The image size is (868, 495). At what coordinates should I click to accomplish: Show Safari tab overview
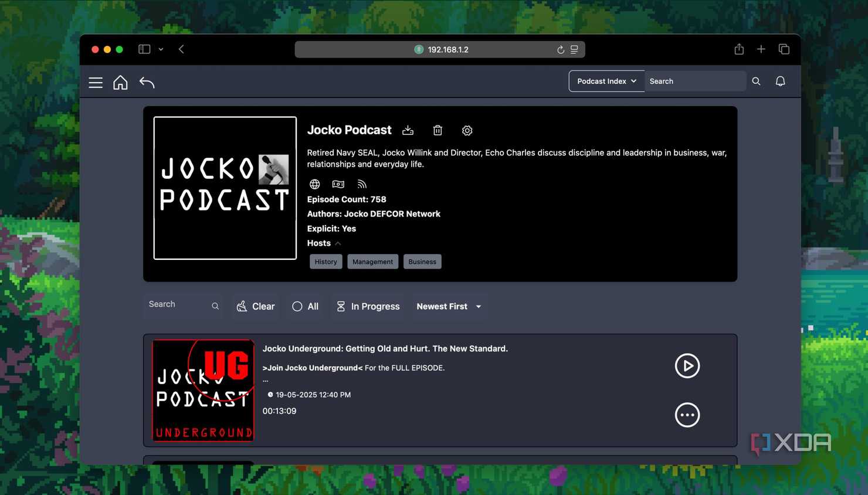pyautogui.click(x=784, y=49)
